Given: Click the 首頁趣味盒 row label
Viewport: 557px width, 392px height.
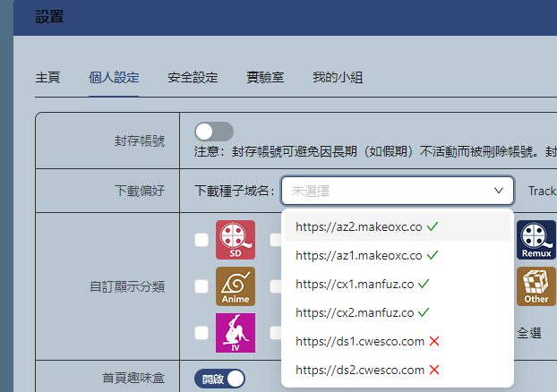Looking at the screenshot, I should [133, 378].
